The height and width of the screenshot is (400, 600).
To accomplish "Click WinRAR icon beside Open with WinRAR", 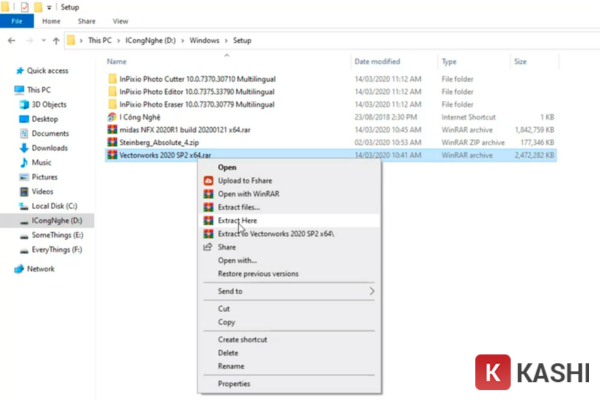I will [x=208, y=194].
